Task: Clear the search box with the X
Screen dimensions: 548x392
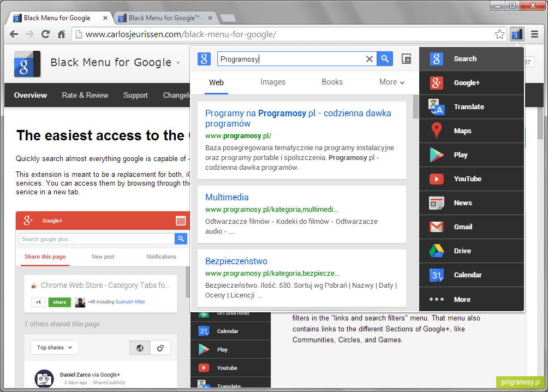Action: pos(370,59)
